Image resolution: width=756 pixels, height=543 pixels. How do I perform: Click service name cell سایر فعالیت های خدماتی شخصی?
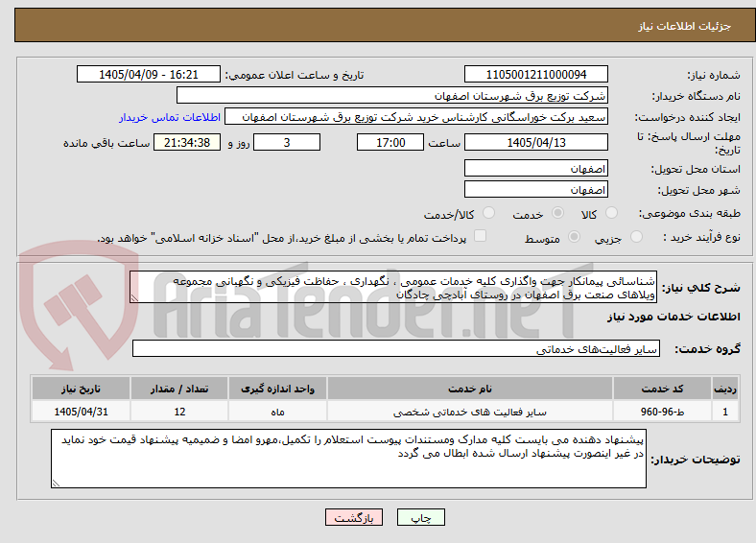[x=470, y=412]
